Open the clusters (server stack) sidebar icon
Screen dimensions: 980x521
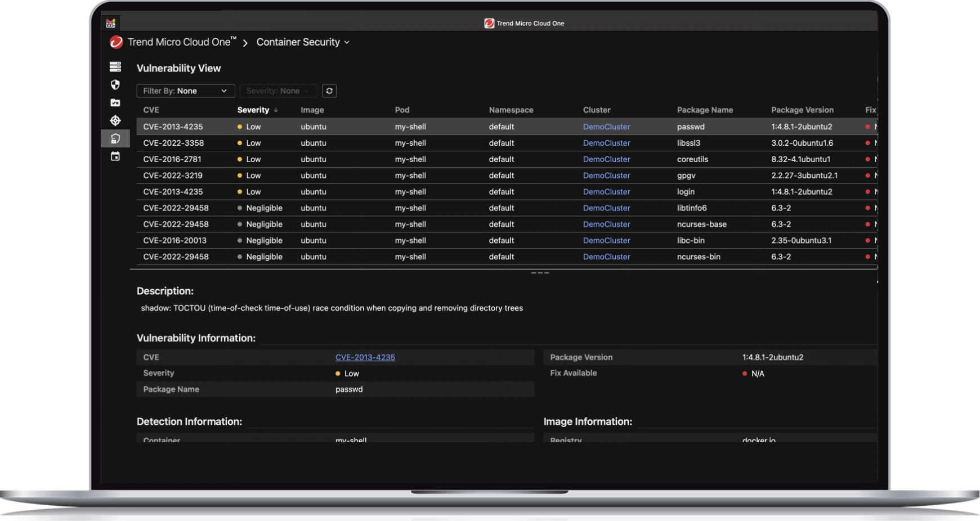[115, 67]
